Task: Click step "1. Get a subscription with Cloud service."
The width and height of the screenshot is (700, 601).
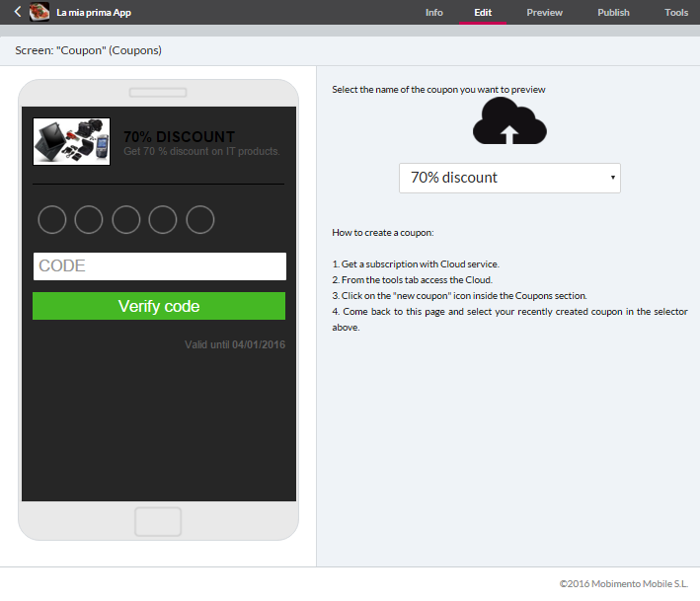Action: coord(416,264)
